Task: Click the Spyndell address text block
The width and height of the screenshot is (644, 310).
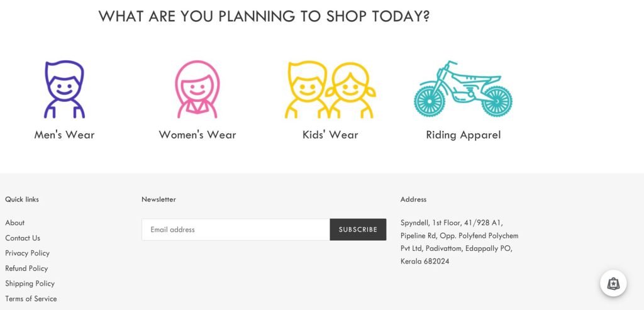Action: (459, 242)
